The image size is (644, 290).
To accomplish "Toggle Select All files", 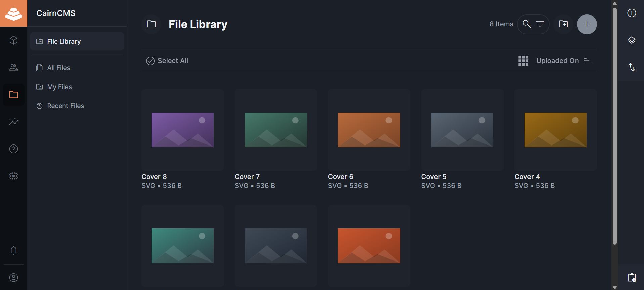I will [167, 61].
